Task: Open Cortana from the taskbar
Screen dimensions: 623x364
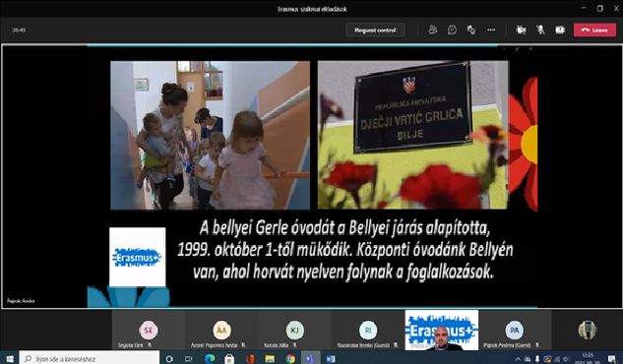Action: (x=169, y=359)
